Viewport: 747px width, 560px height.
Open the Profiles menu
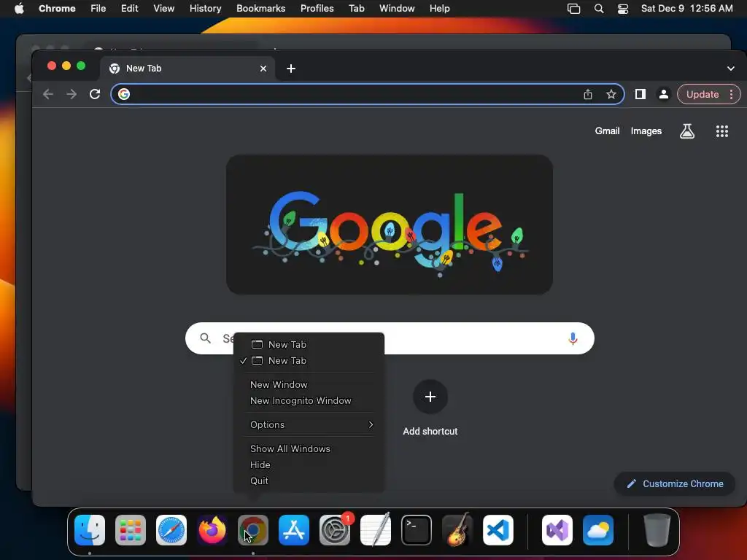317,9
